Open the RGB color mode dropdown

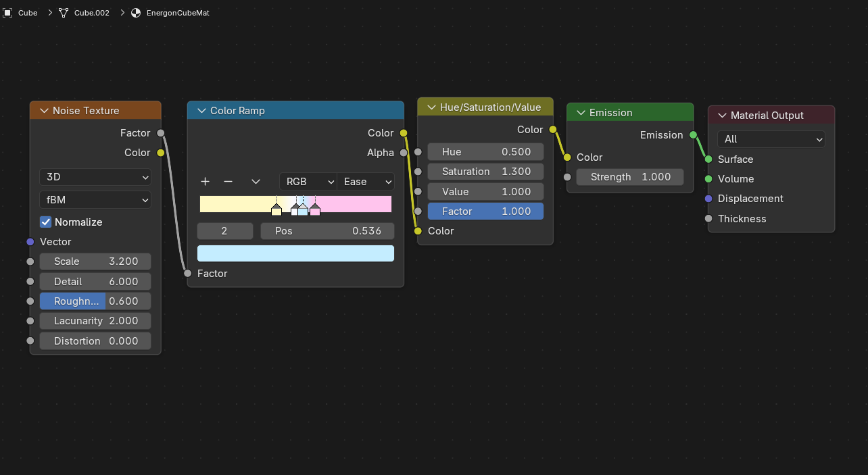(308, 182)
